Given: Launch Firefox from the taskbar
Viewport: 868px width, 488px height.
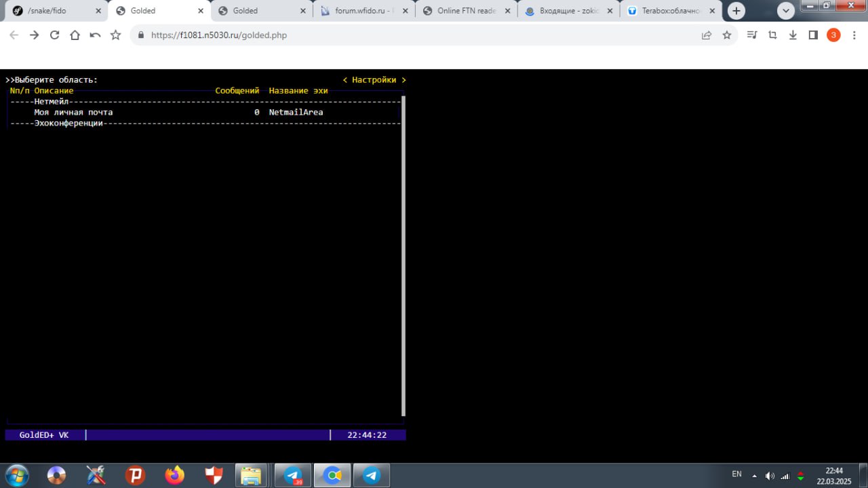Looking at the screenshot, I should [175, 476].
